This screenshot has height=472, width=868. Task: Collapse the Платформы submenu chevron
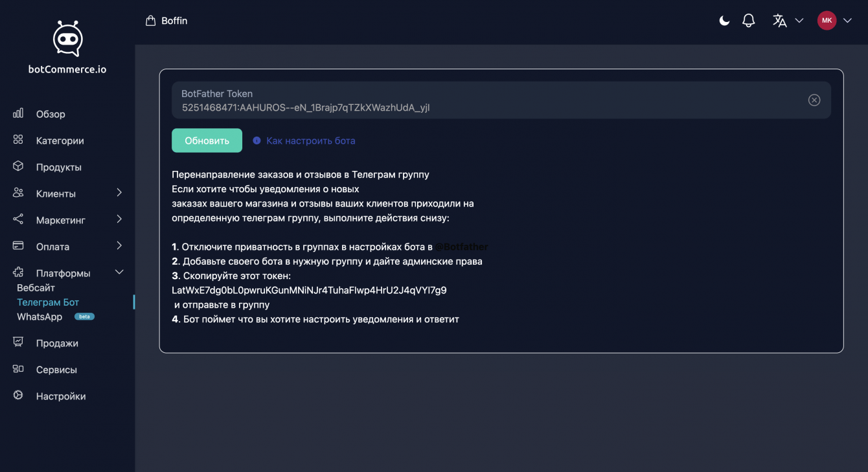[119, 273]
